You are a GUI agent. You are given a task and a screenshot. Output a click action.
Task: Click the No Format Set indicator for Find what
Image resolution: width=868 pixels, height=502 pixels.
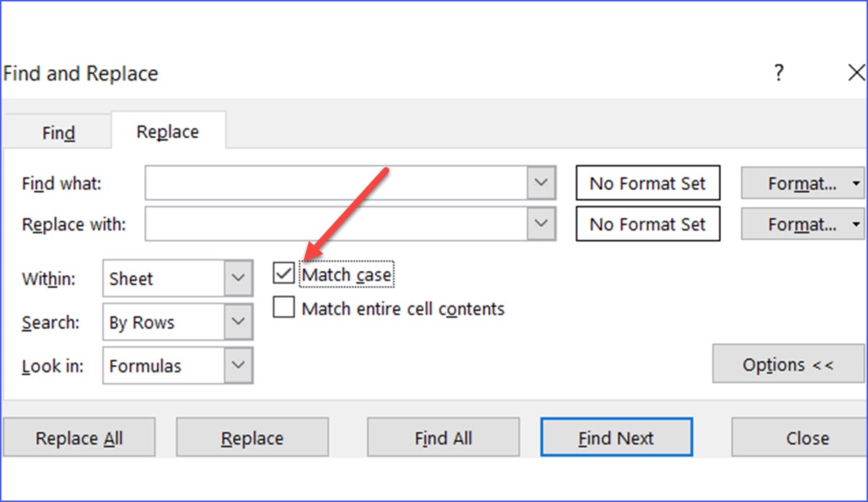(x=647, y=183)
